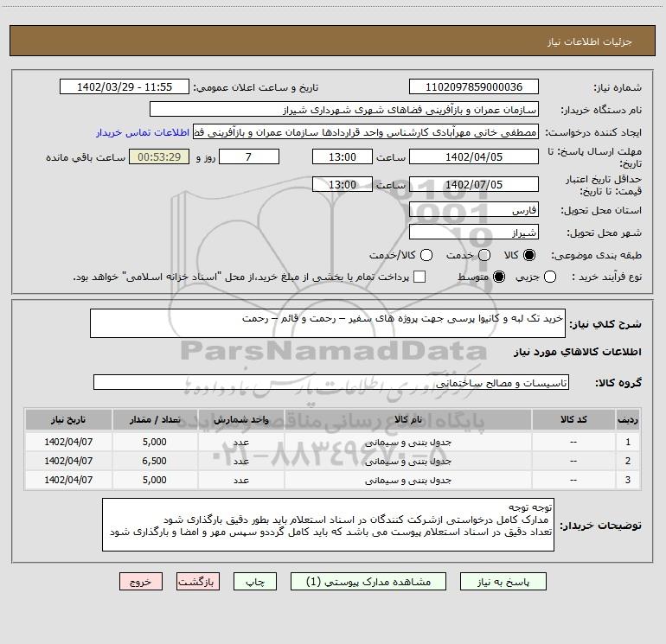Click the quantity 5,000 in row 1
The image size is (666, 644).
155,442
